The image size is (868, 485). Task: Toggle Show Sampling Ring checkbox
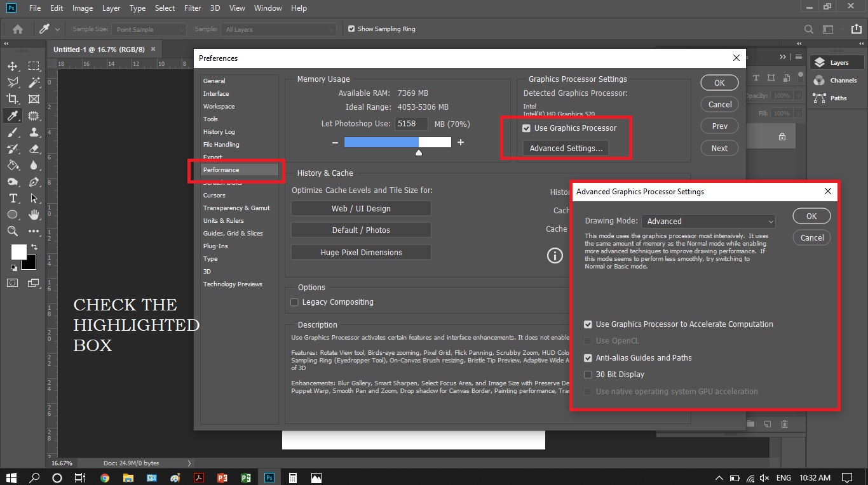(x=351, y=29)
